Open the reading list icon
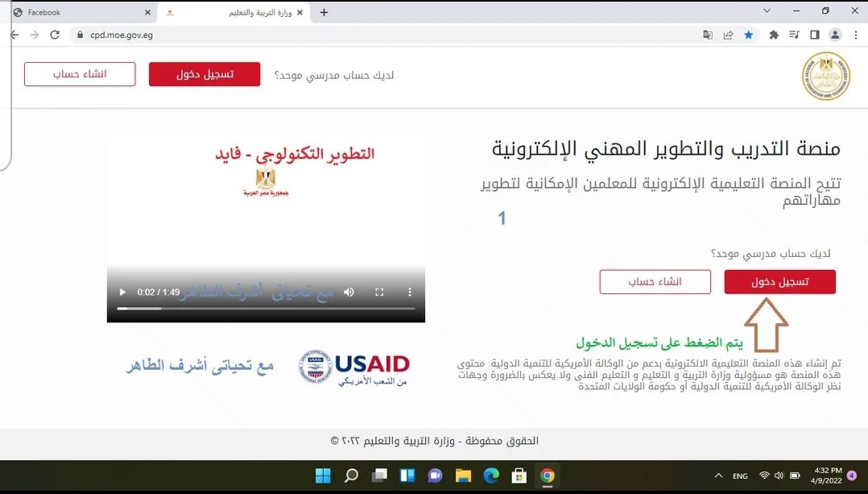This screenshot has height=494, width=868. coord(794,35)
